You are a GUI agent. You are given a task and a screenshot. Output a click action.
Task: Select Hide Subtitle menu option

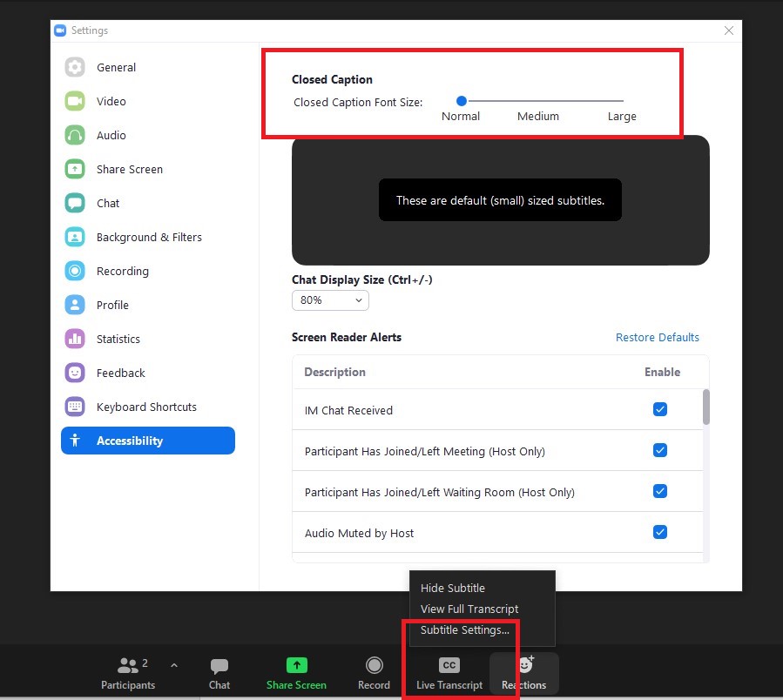click(x=452, y=589)
